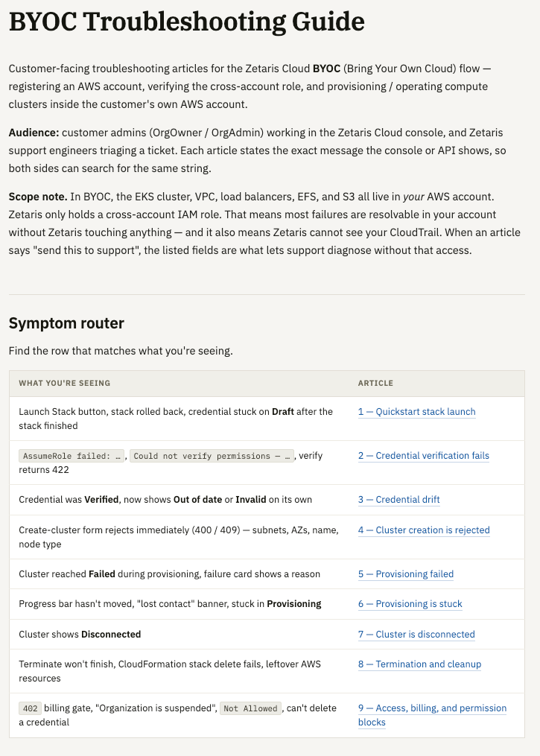
Task: Click the Symptom router heading
Action: point(66,323)
